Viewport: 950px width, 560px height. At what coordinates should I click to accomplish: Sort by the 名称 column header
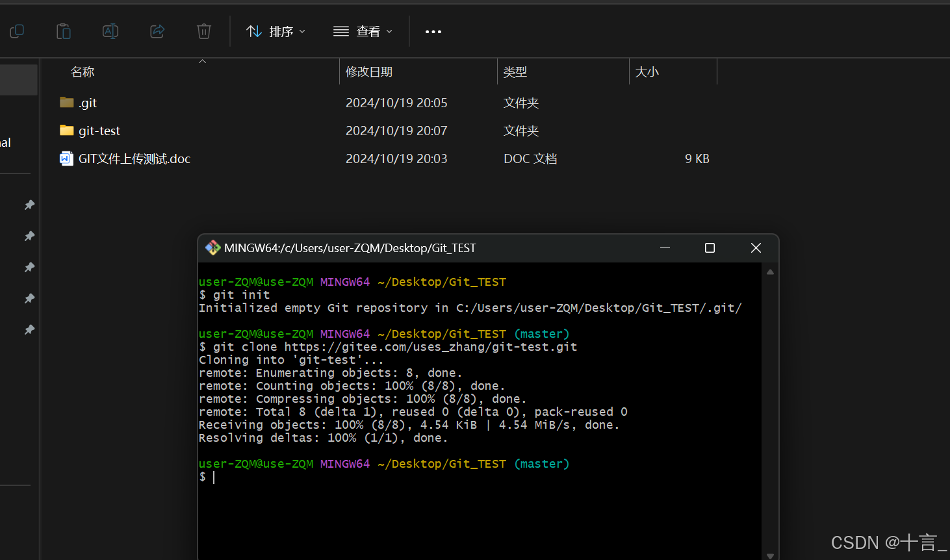83,72
